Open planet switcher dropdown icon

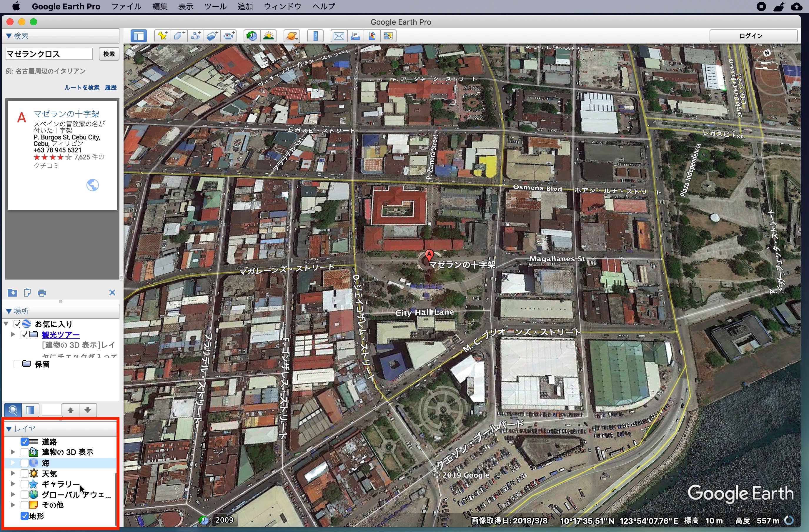292,36
